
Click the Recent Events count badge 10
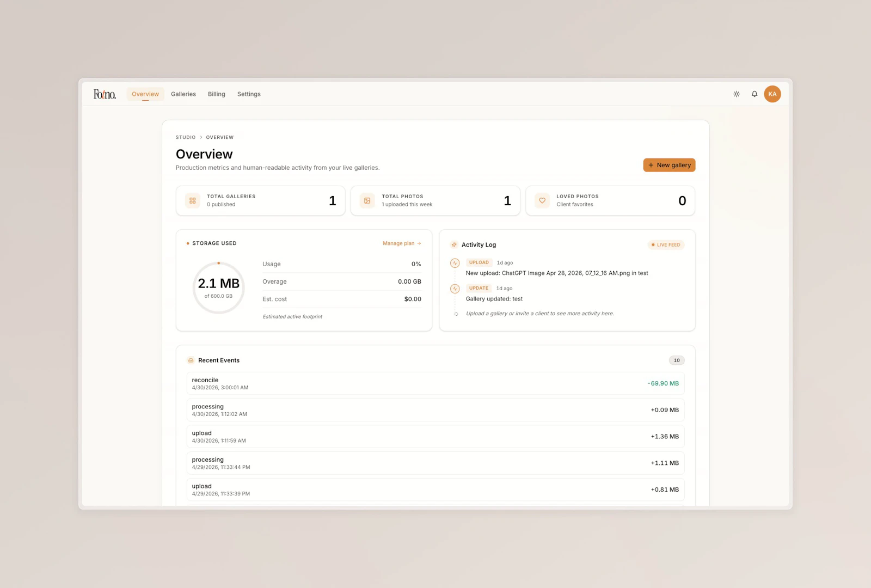pyautogui.click(x=677, y=360)
